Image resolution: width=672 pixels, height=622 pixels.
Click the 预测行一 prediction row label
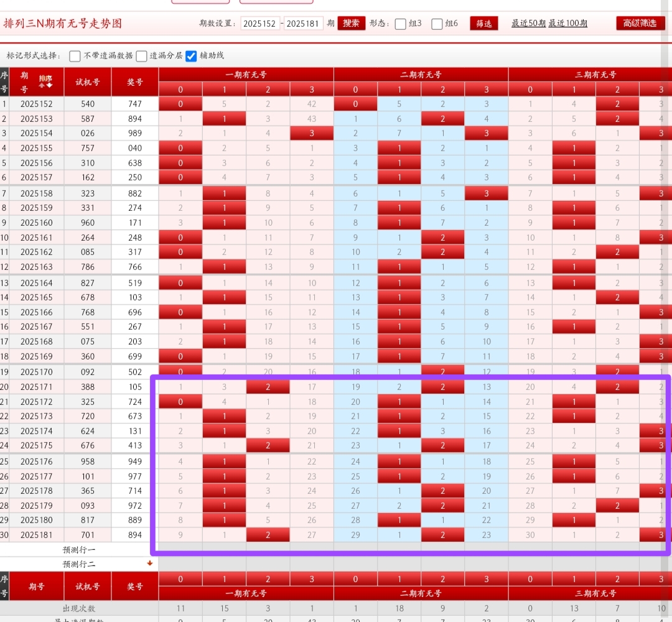tap(79, 550)
